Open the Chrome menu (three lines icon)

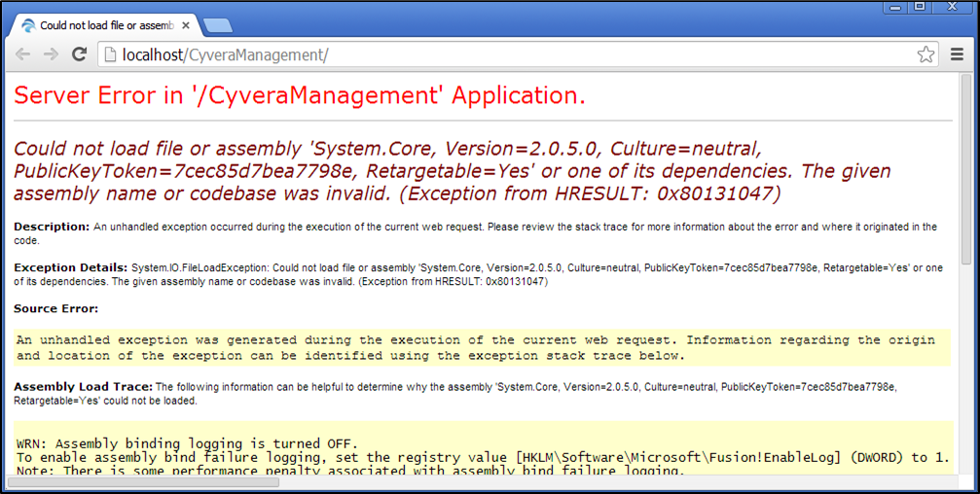click(957, 54)
